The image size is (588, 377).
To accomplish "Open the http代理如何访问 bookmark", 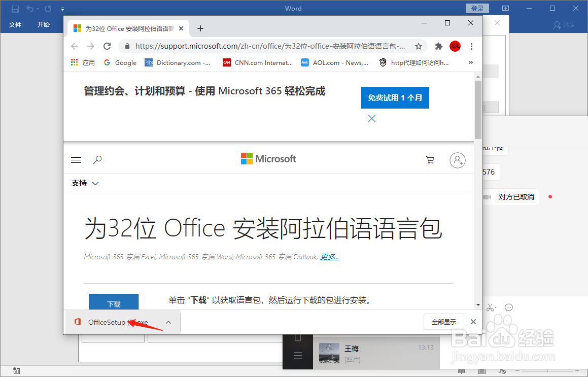I will (414, 62).
